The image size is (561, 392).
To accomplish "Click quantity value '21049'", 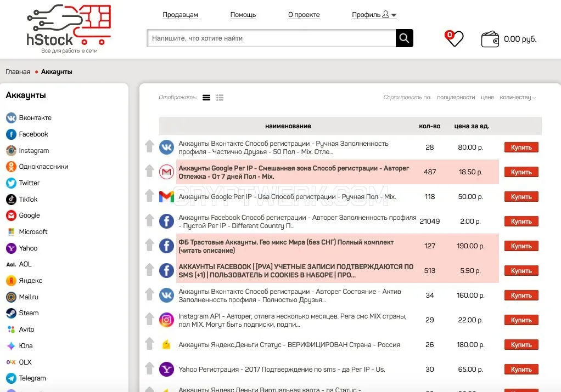I will [430, 221].
